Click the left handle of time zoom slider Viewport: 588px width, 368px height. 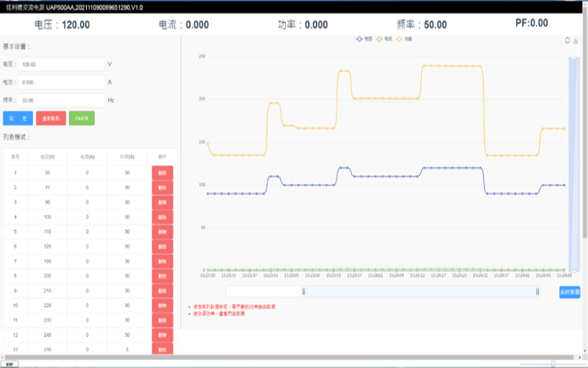[x=304, y=292]
